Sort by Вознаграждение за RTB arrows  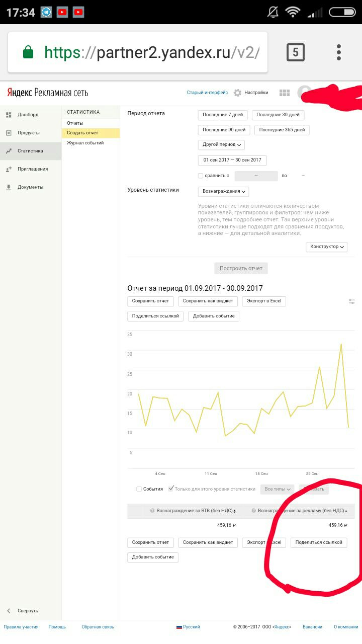234,511
